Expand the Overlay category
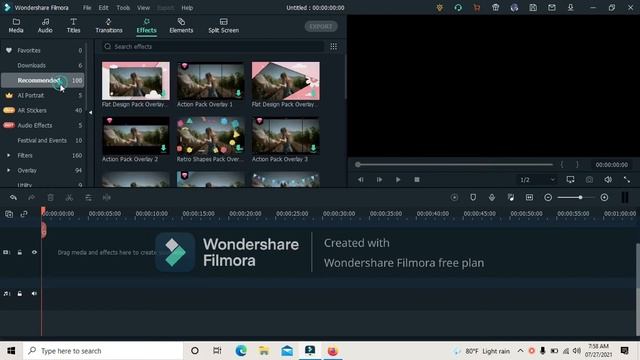The width and height of the screenshot is (640, 360). point(9,170)
